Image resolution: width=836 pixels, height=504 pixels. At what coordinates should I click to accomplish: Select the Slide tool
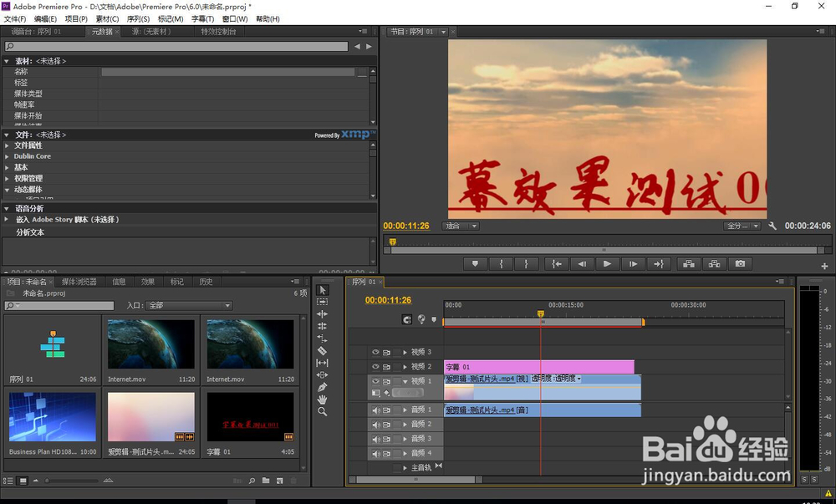click(x=322, y=375)
